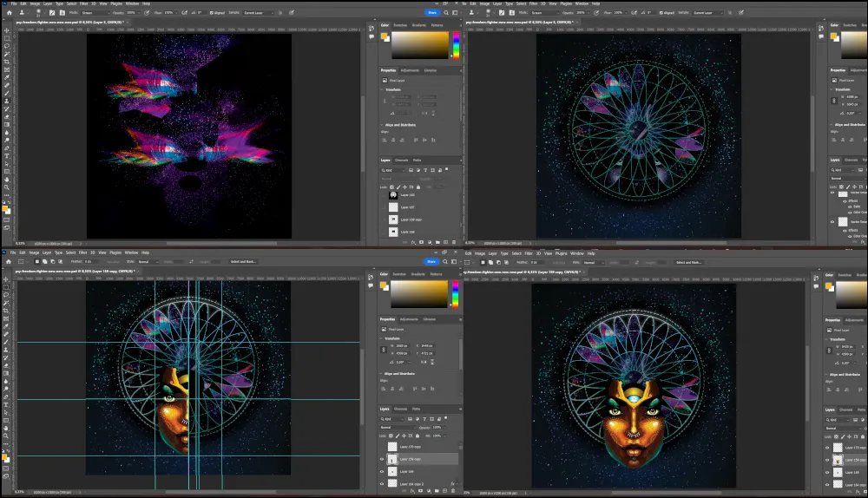Toggle layer filtering switch in bottom-left Layers
This screenshot has height=498, width=868.
click(x=446, y=418)
